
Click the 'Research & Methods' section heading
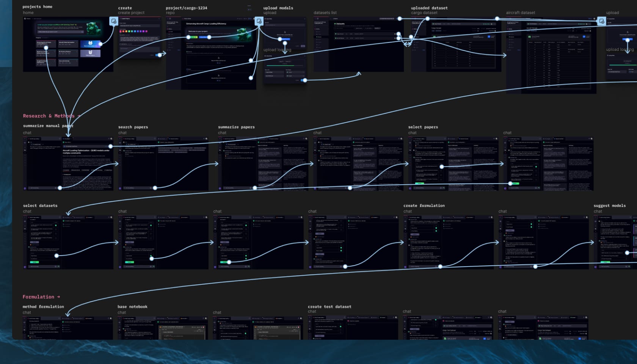52,116
